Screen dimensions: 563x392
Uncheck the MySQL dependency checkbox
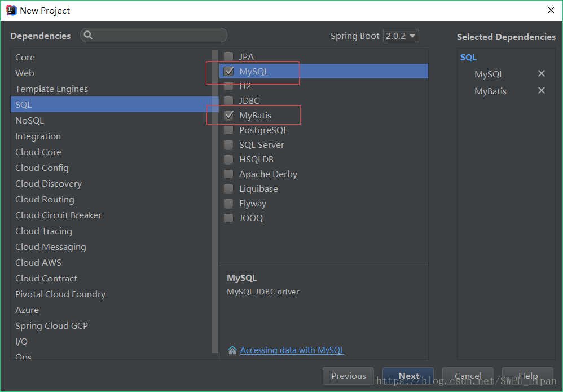[x=228, y=71]
